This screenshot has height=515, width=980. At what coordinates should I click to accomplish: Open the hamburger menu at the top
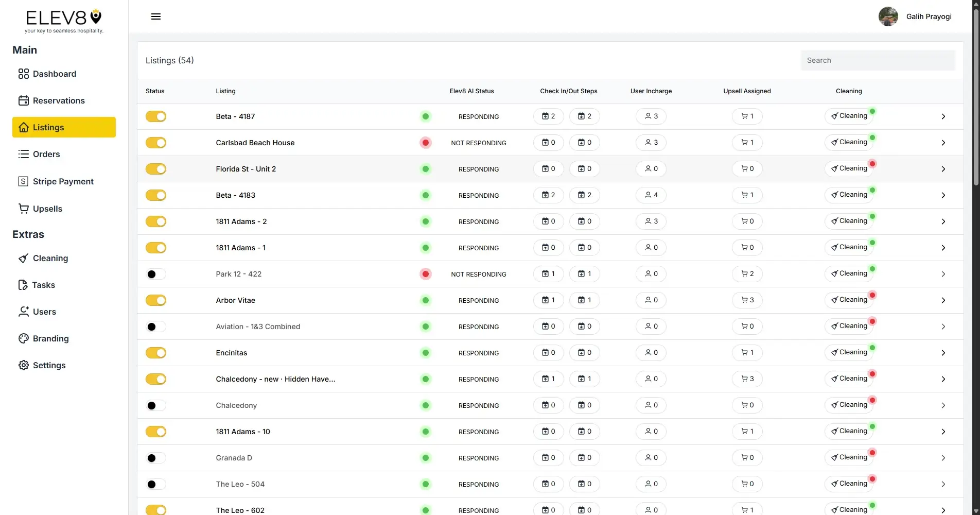[x=155, y=16]
